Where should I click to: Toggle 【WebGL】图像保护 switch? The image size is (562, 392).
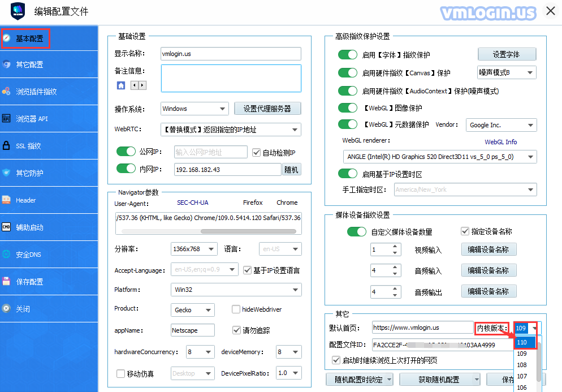(x=348, y=107)
